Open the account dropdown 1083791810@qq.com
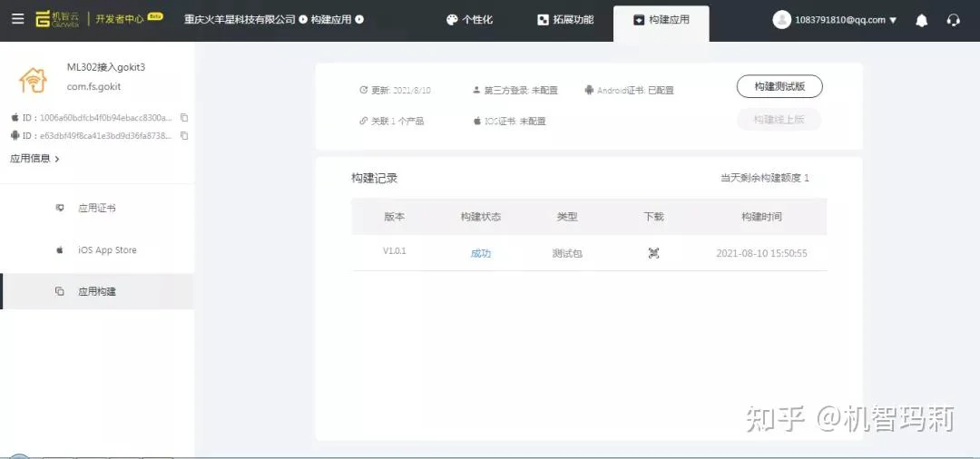Viewport: 980px width, 459px height. [x=846, y=19]
